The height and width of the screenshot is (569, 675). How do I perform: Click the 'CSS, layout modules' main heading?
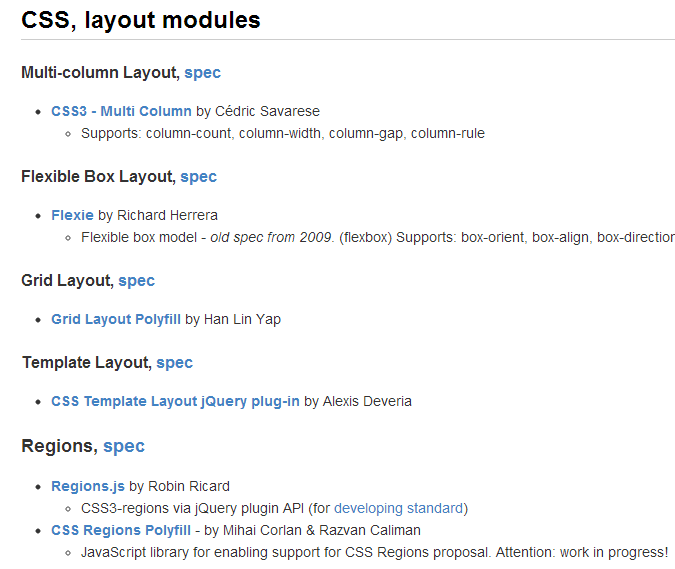[141, 20]
